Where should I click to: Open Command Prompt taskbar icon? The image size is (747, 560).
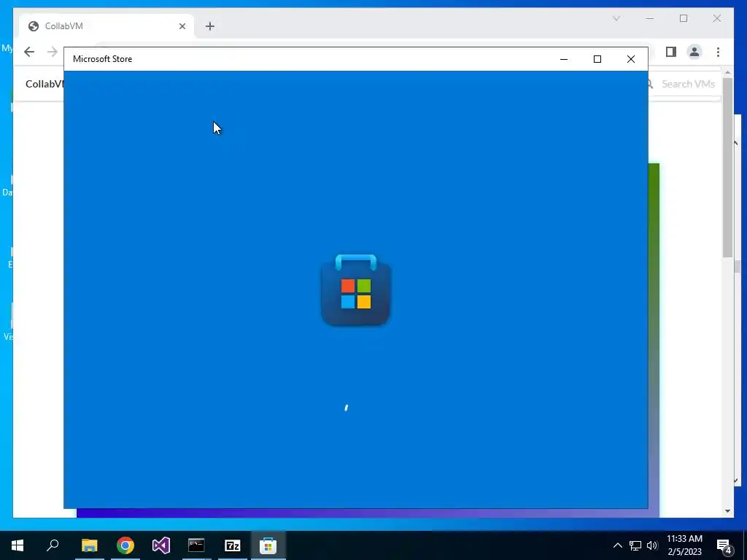[x=196, y=545]
